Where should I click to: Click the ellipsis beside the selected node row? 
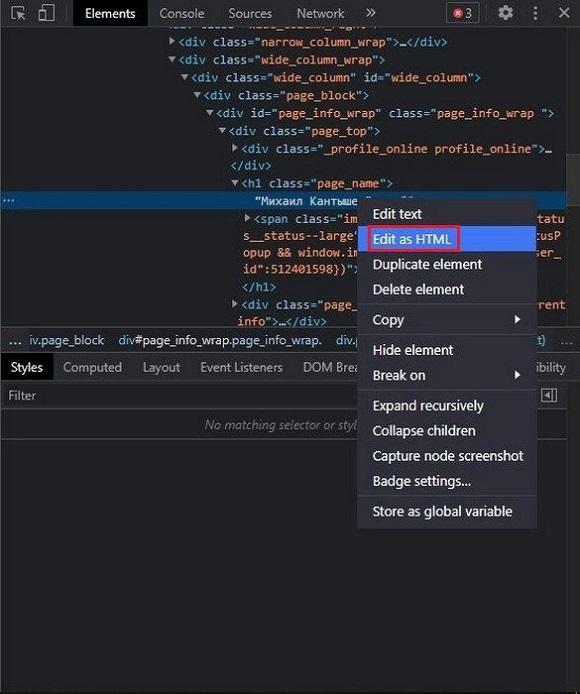[x=8, y=200]
